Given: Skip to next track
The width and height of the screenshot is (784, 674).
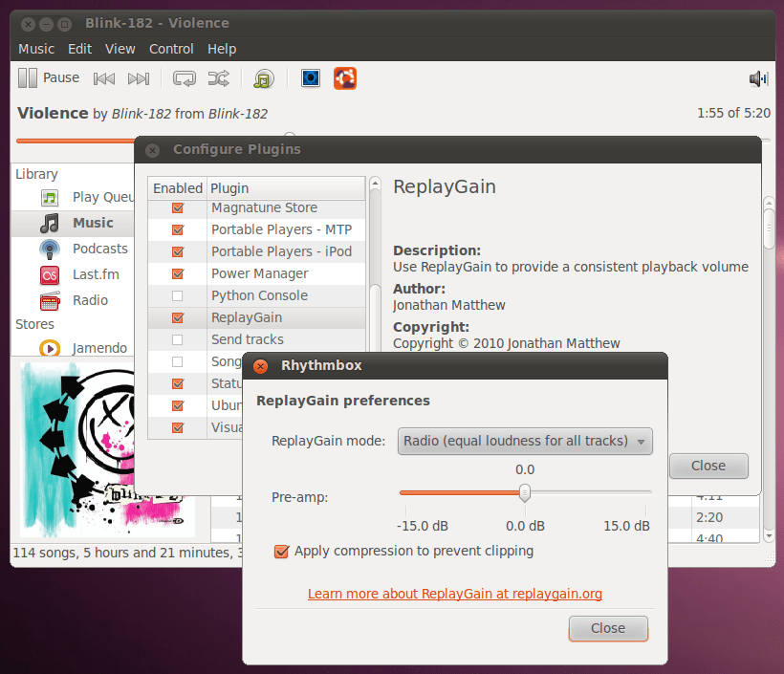Looking at the screenshot, I should point(139,78).
